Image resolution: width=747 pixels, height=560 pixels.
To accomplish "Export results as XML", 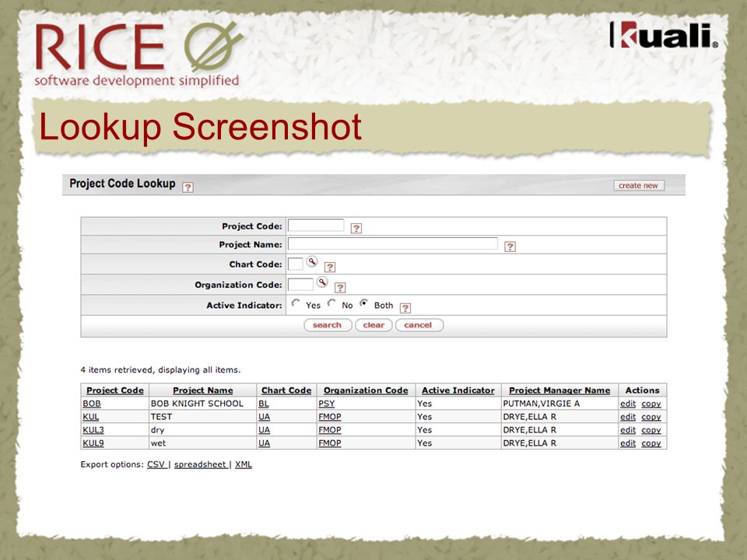I will 244,465.
